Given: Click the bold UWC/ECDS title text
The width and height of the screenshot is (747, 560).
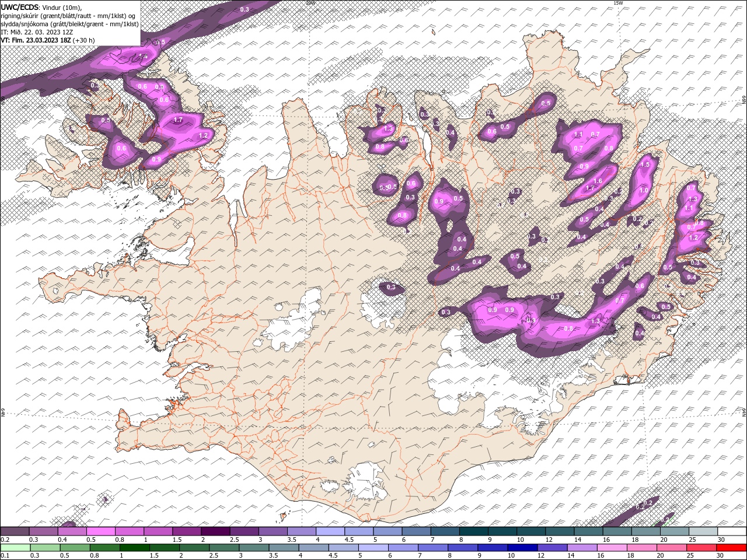Looking at the screenshot, I should (x=20, y=7).
